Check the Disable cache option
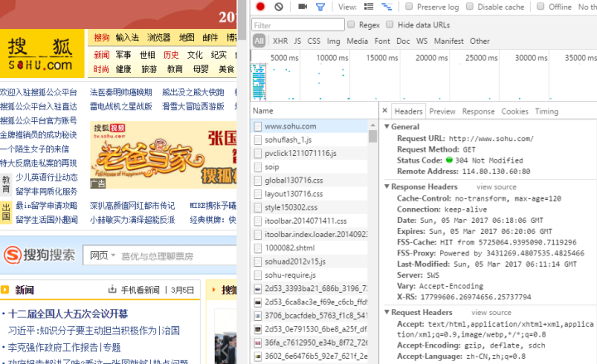The width and height of the screenshot is (597, 364). click(x=469, y=7)
